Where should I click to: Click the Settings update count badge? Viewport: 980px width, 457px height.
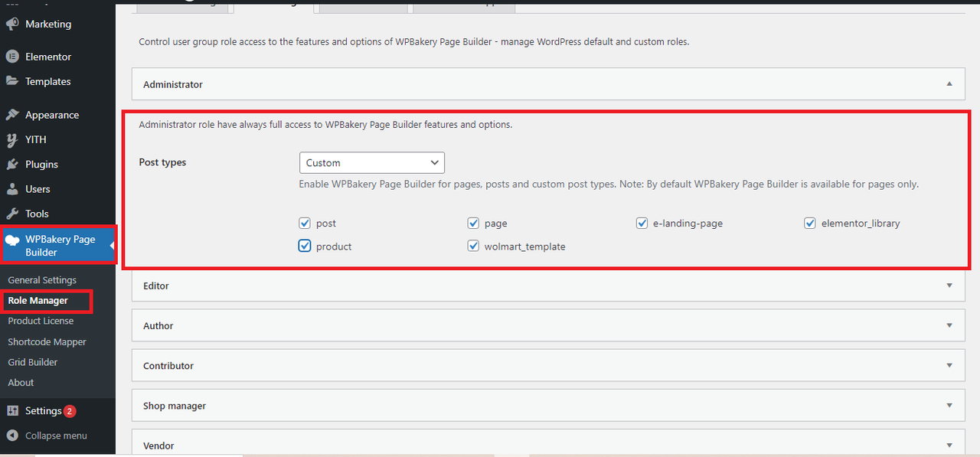[x=70, y=411]
